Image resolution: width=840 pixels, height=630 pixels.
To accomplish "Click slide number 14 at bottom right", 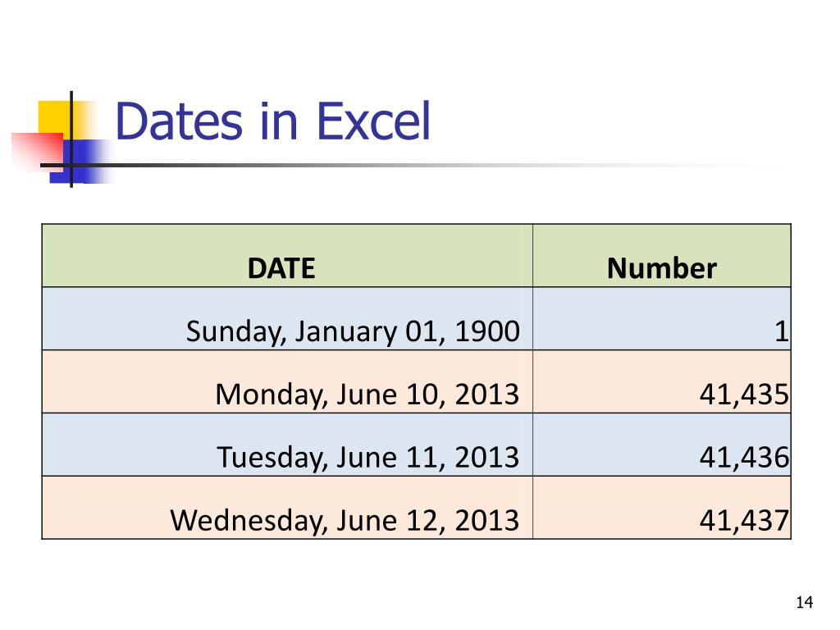I will [804, 604].
